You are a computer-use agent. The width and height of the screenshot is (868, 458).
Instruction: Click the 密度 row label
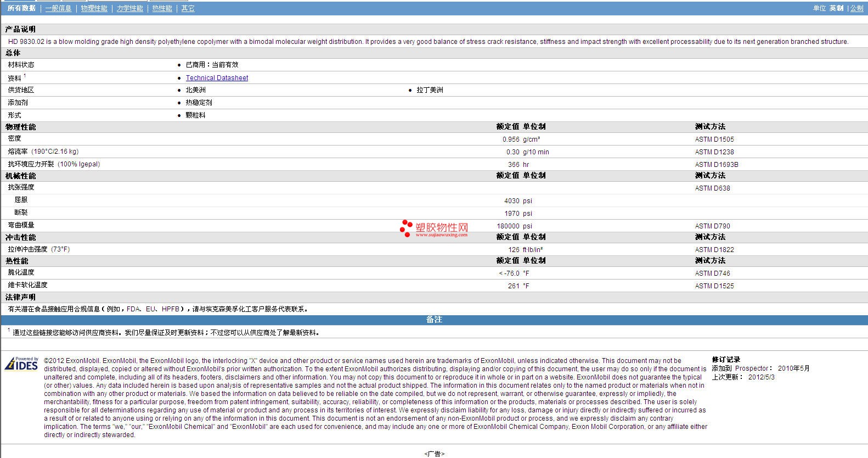coord(14,138)
